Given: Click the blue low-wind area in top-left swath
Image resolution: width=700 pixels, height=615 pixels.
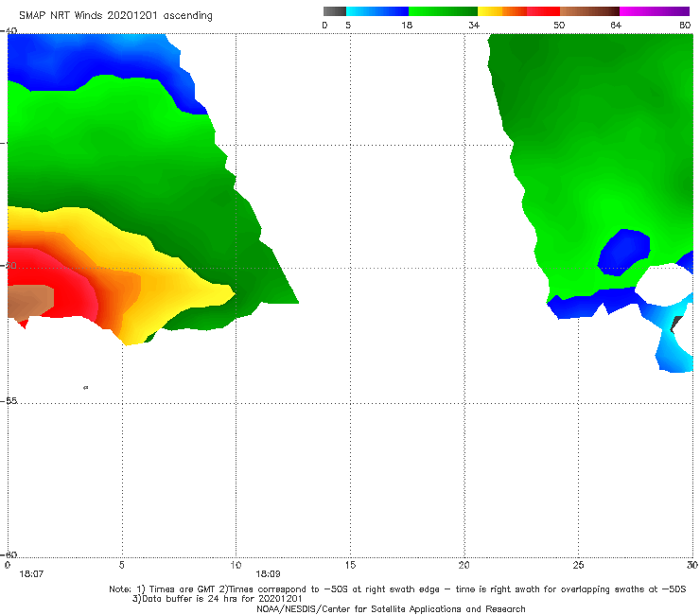Looking at the screenshot, I should click(x=89, y=61).
